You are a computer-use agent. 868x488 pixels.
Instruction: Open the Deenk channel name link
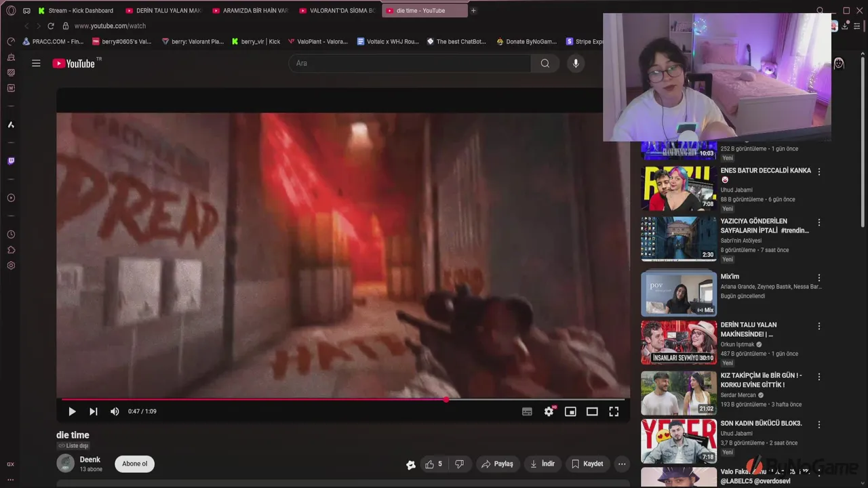click(x=90, y=460)
